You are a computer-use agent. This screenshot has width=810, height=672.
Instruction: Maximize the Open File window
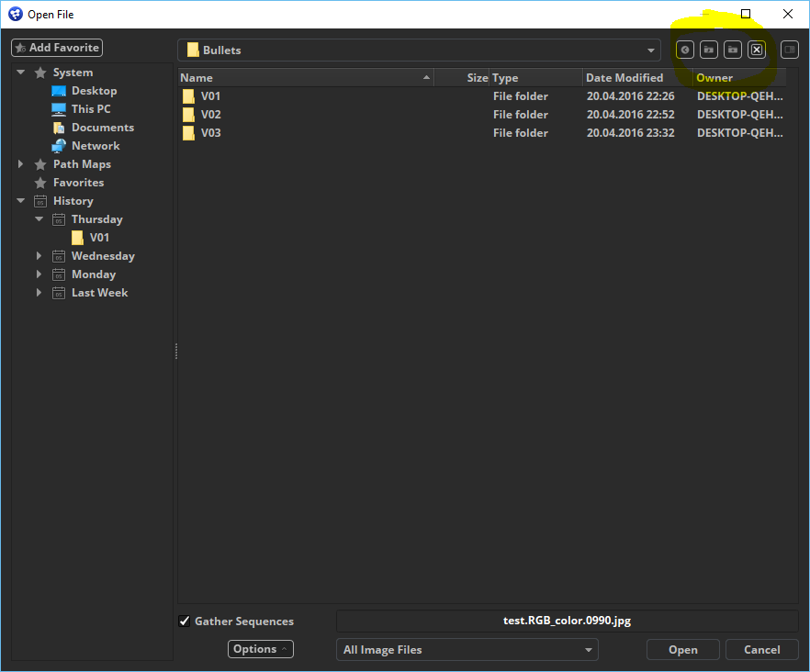(x=746, y=14)
